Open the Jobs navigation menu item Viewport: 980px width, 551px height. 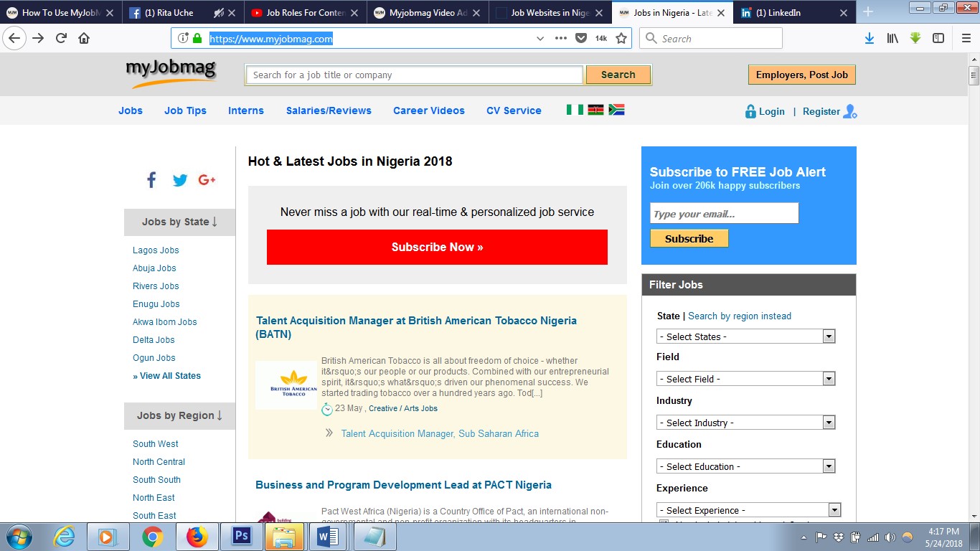click(x=131, y=110)
